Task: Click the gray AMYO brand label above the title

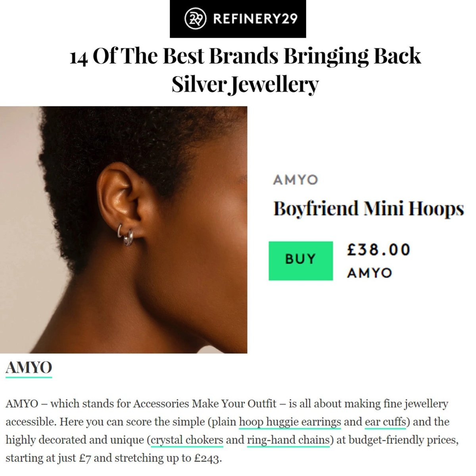Action: point(295,180)
